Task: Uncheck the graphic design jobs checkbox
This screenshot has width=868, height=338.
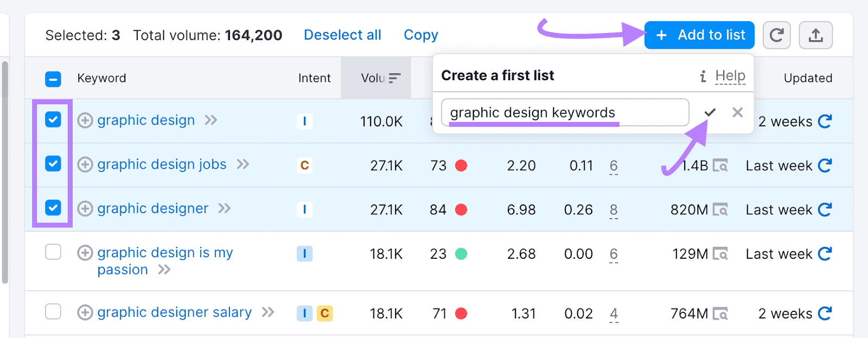Action: 53,163
